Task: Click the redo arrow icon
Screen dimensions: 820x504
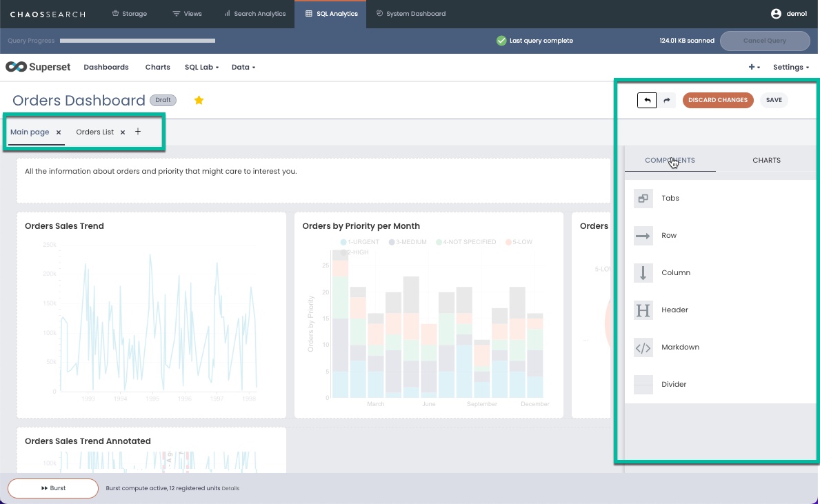Action: [x=667, y=100]
